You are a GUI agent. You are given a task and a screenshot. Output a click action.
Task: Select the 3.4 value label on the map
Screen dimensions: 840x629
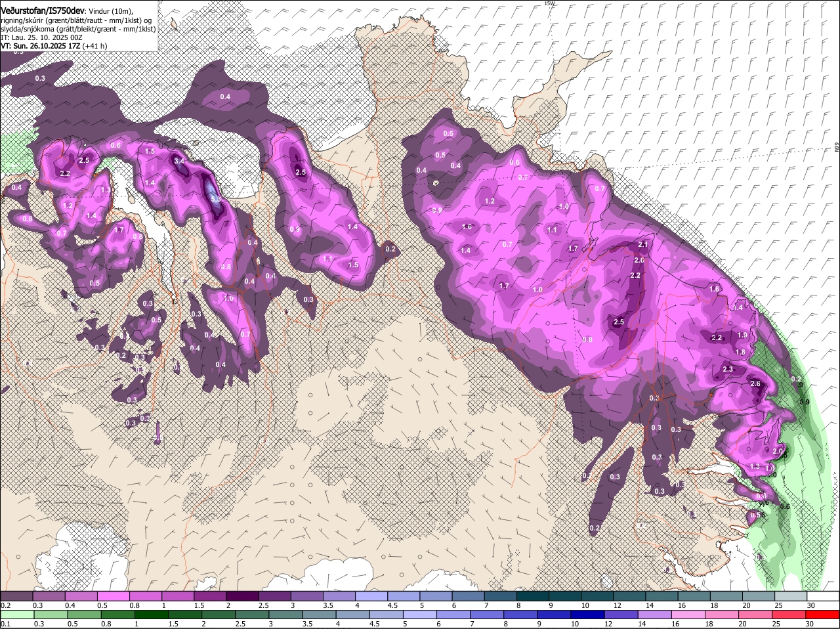point(179,160)
